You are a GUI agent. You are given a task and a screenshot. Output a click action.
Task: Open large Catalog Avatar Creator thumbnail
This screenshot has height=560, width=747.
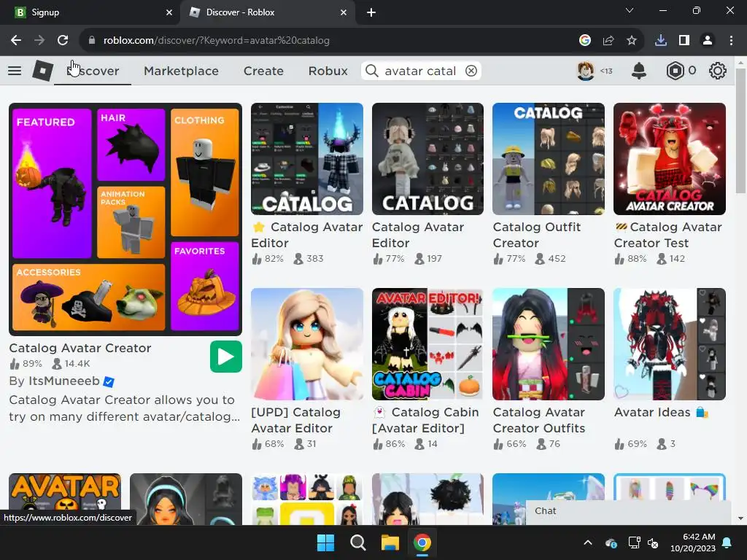tap(125, 219)
